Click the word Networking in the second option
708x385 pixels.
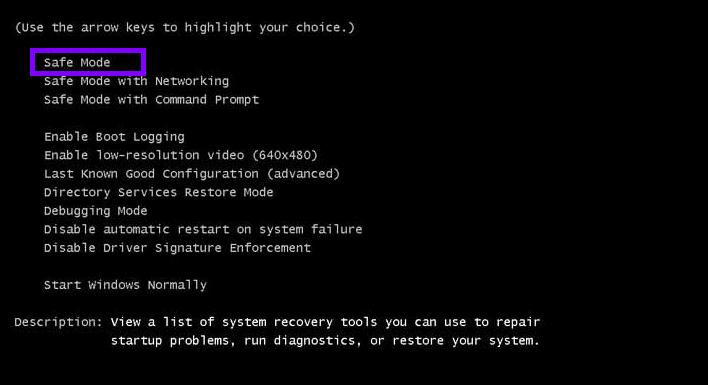(x=192, y=81)
